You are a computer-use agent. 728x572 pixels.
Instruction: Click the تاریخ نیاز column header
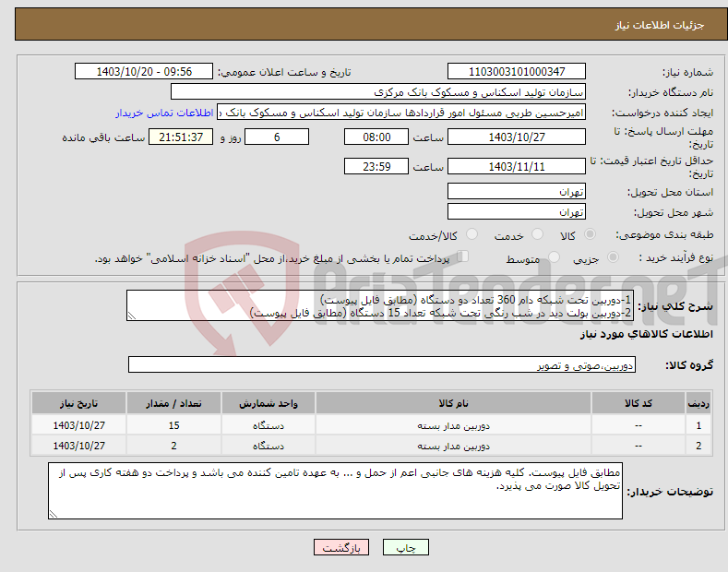click(78, 403)
